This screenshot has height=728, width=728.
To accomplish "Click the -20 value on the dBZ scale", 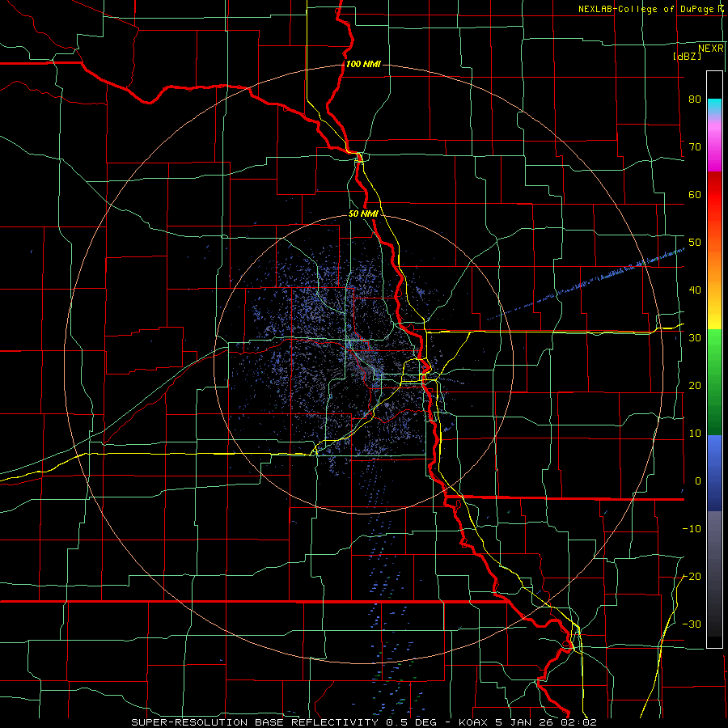I will click(692, 577).
